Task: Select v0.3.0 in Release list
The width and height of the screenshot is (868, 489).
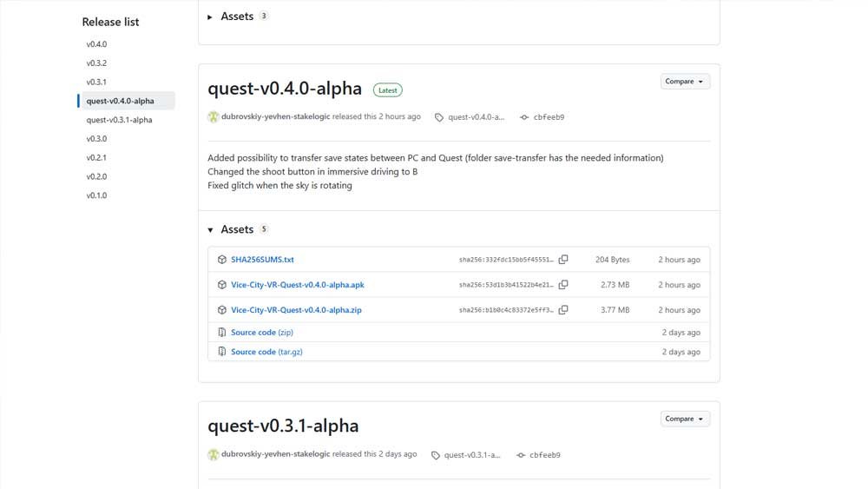Action: coord(96,138)
